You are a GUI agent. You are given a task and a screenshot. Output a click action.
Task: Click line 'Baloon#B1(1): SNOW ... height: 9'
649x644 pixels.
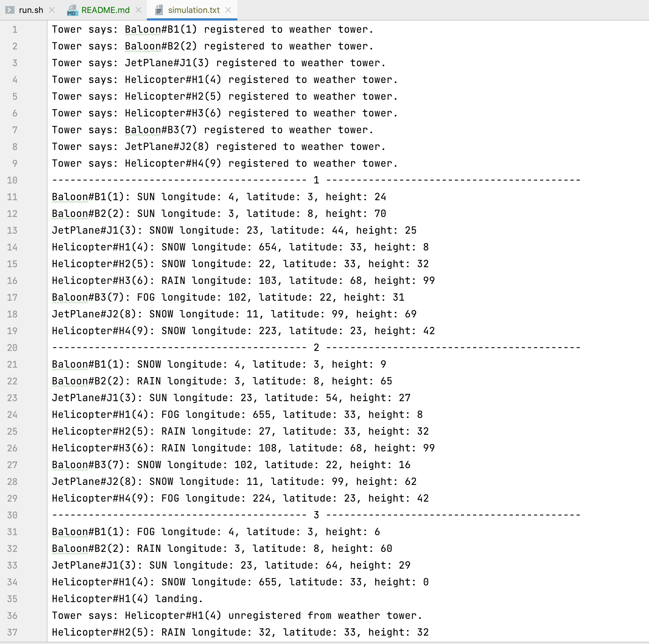[219, 365]
